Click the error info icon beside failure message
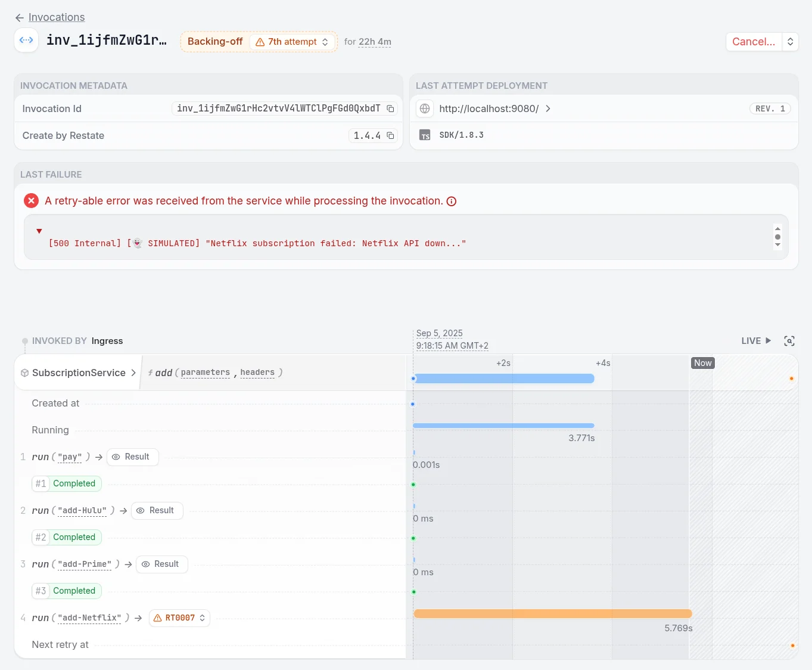Image resolution: width=812 pixels, height=670 pixels. click(452, 201)
